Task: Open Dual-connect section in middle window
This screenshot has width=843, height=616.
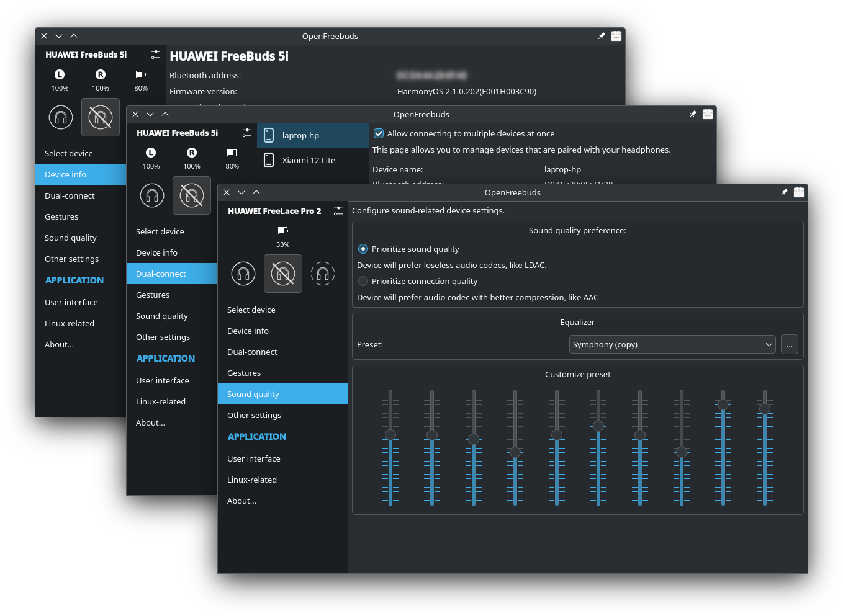Action: [172, 274]
